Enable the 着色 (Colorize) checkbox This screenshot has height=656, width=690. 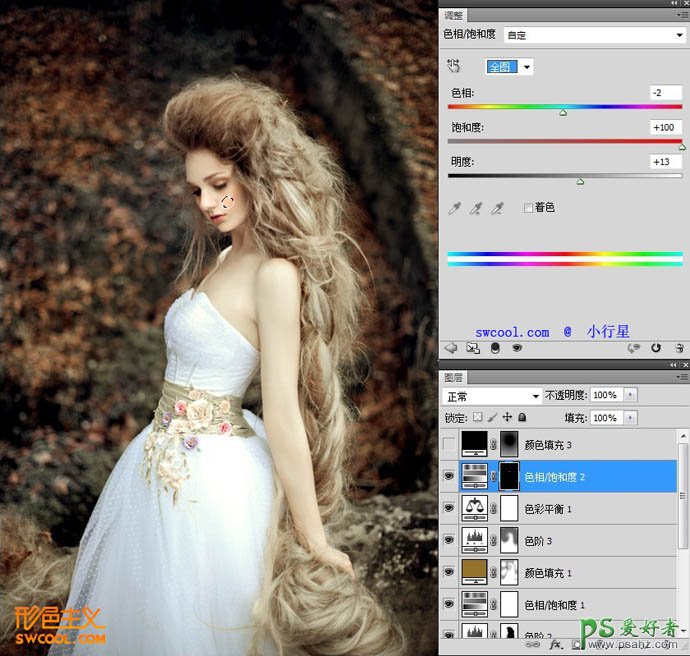[x=528, y=208]
